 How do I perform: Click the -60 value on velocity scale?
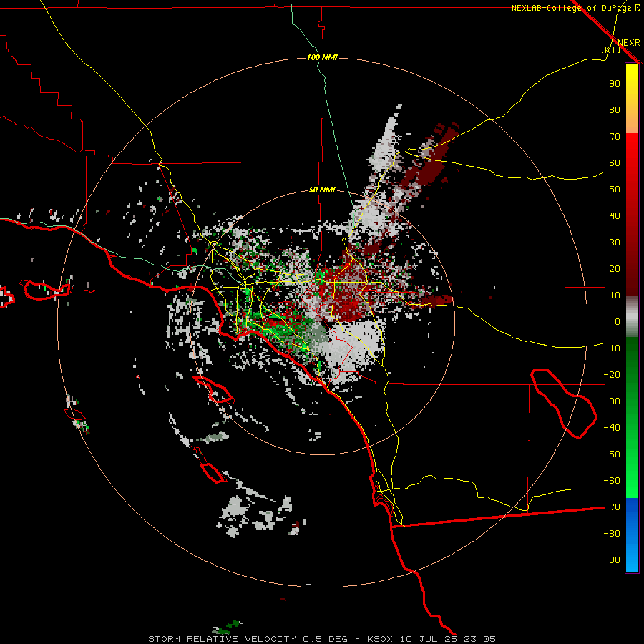coord(612,481)
